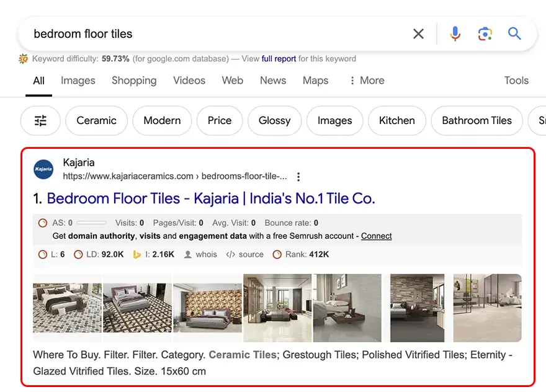
Task: View page source code link
Action: (x=244, y=254)
